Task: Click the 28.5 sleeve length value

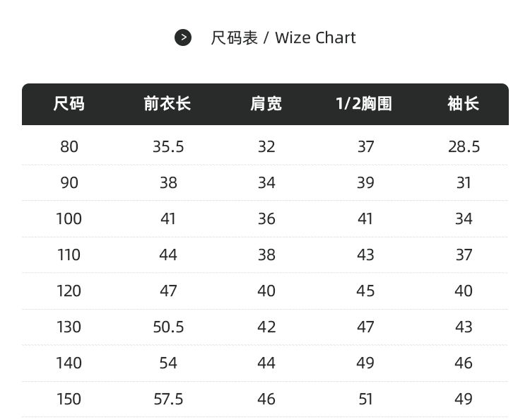Action: [464, 147]
